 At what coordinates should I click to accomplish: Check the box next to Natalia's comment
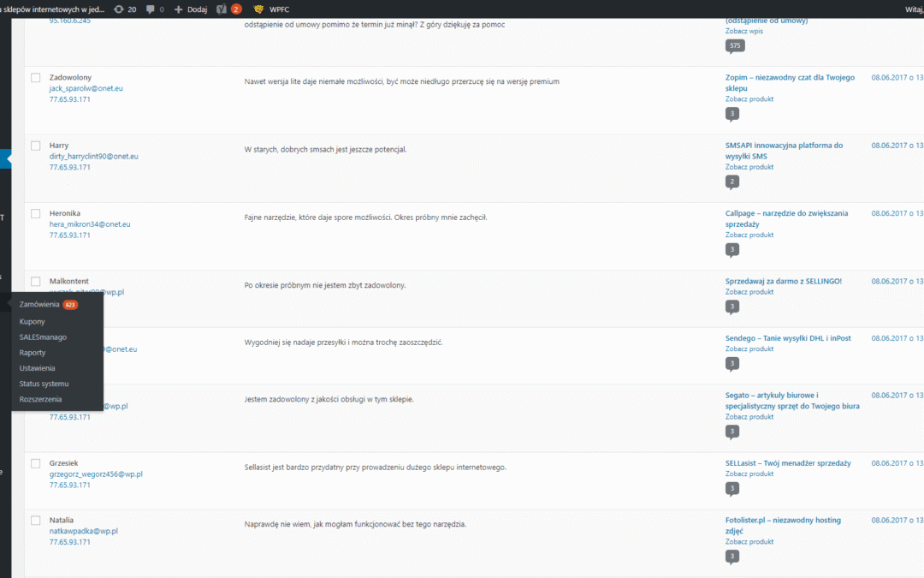click(x=36, y=521)
